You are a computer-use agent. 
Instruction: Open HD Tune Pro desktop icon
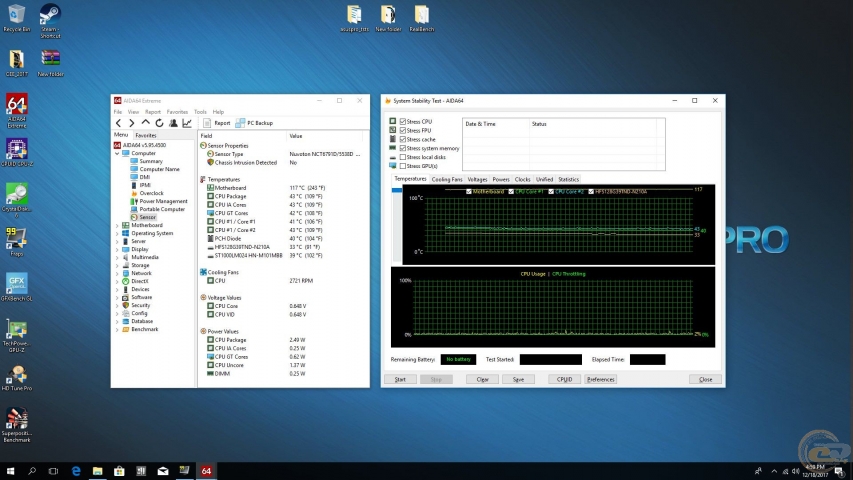click(x=16, y=378)
